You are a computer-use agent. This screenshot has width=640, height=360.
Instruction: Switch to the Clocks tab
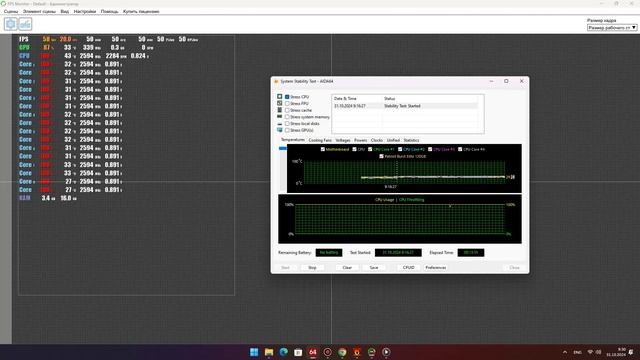point(377,140)
